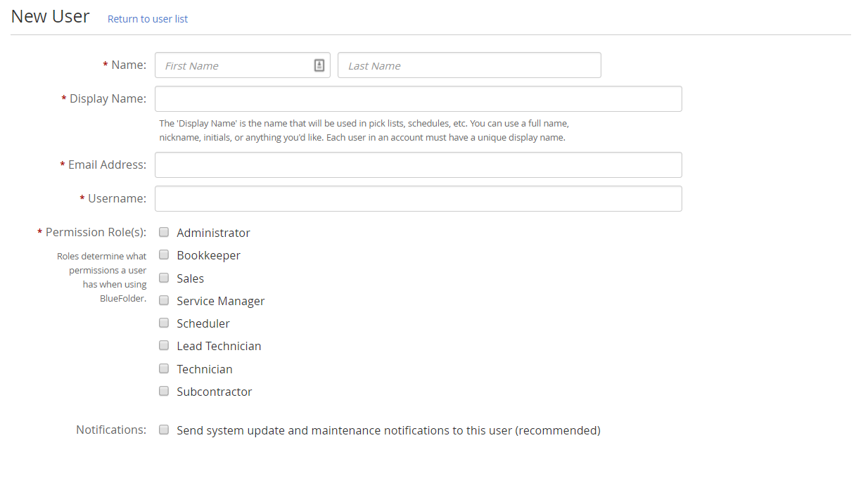The height and width of the screenshot is (483, 868).
Task: Check the Subcontractor role checkbox
Action: [x=164, y=391]
